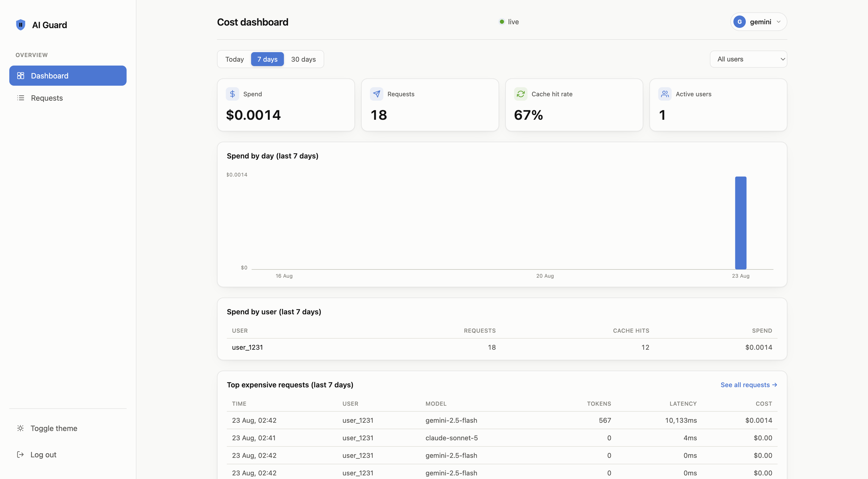Click the 4ms latency cell
Viewport: 868px width, 479px height.
pyautogui.click(x=690, y=438)
